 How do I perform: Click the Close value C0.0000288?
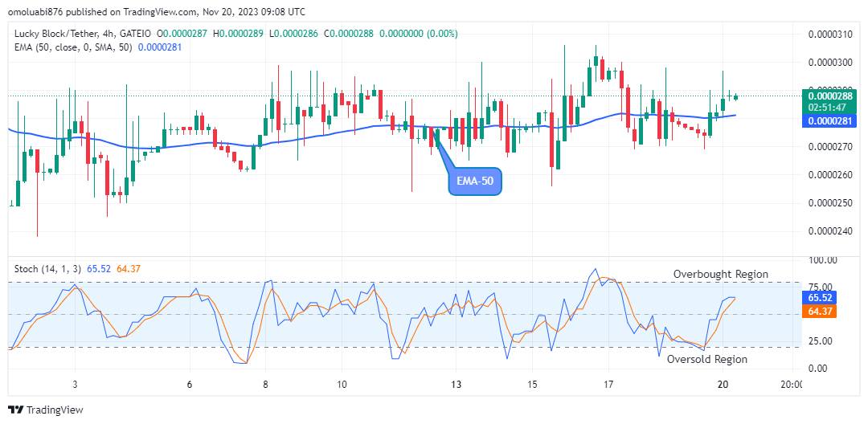pyautogui.click(x=348, y=34)
